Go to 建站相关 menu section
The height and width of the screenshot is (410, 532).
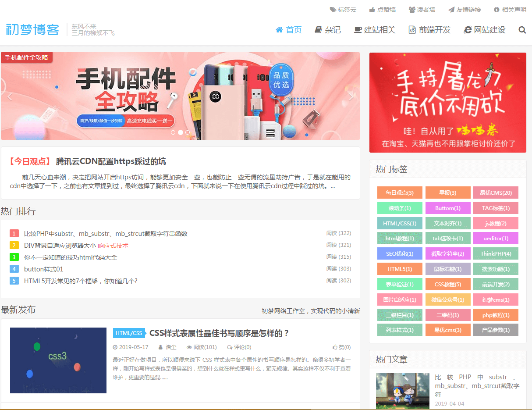click(x=375, y=30)
